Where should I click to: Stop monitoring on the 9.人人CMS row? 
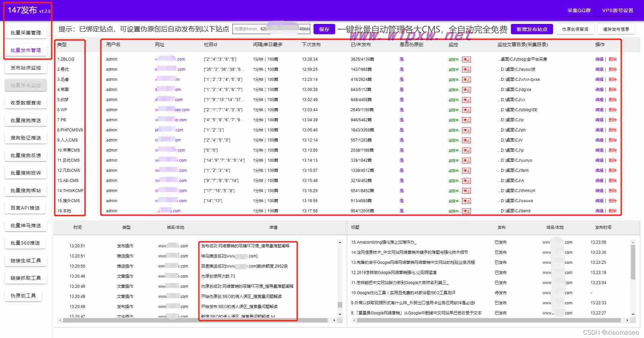coord(466,140)
